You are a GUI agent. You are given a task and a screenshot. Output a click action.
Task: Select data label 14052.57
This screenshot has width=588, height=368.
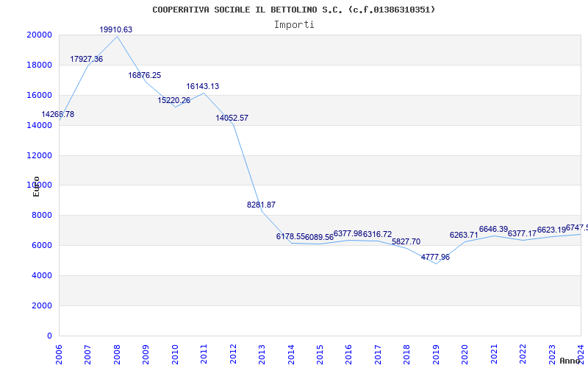click(x=232, y=118)
